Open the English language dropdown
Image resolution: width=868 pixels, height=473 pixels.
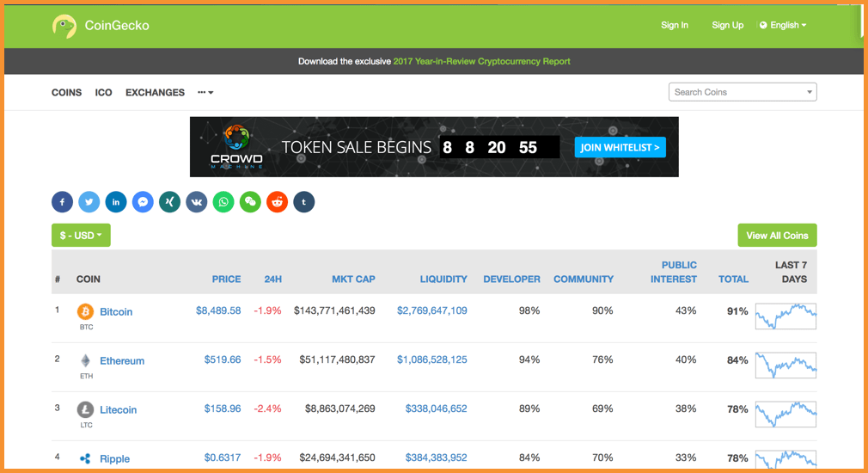click(x=783, y=25)
